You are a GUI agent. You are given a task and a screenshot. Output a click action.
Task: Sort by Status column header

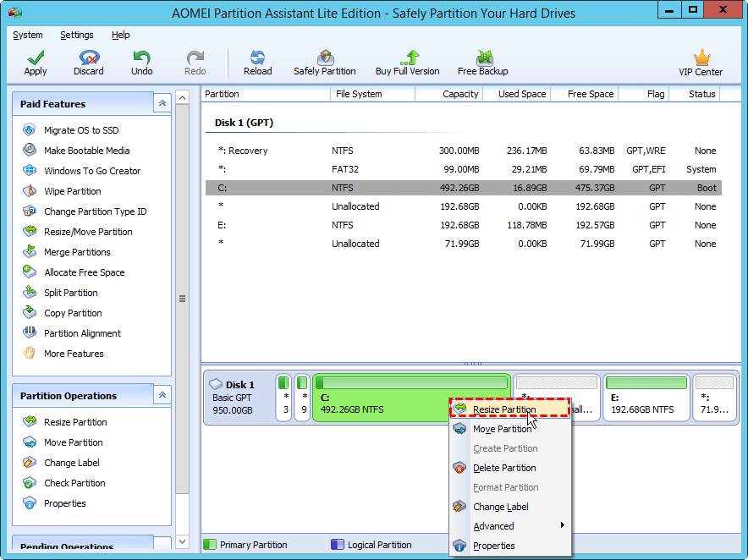point(695,94)
